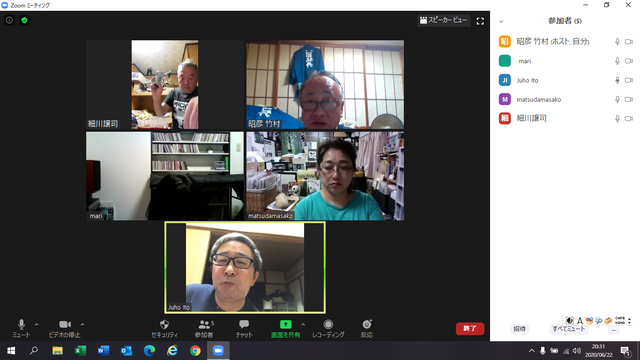Viewport: 640px width, 360px height.
Task: Toggle camera icon for mari
Action: 629,61
